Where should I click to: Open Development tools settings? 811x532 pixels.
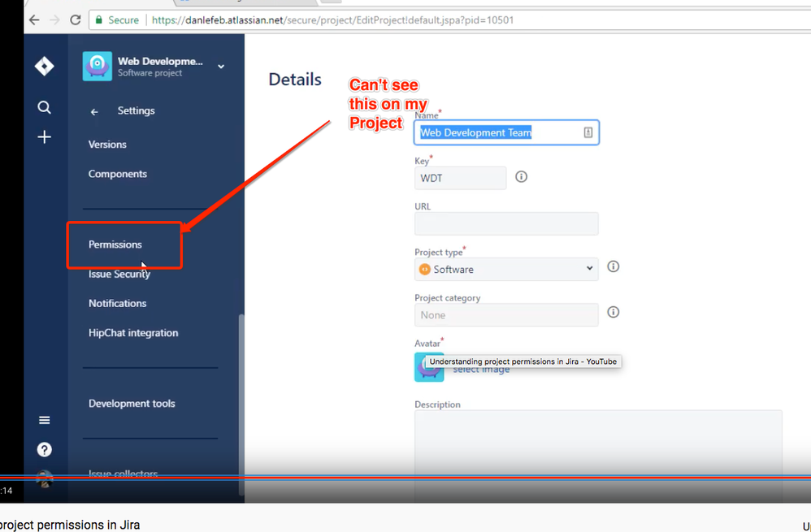click(x=132, y=404)
